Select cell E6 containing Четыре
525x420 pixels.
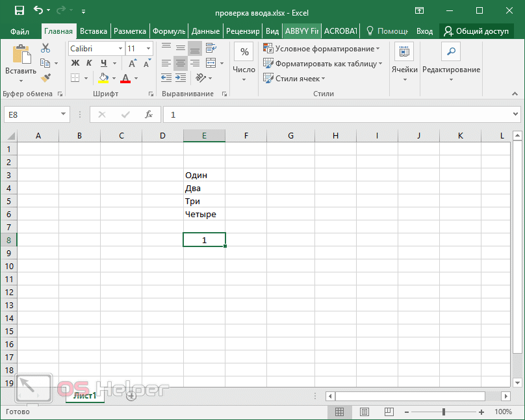[204, 214]
